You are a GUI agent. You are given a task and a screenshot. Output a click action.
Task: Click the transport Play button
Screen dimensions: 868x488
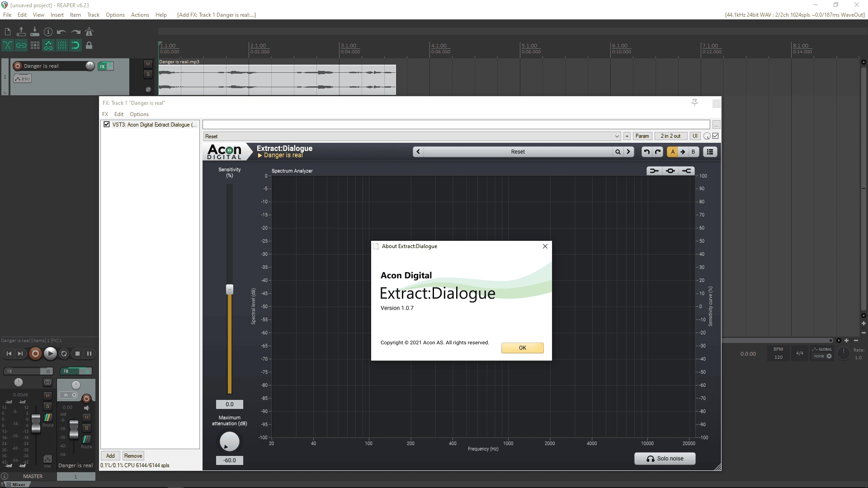50,354
